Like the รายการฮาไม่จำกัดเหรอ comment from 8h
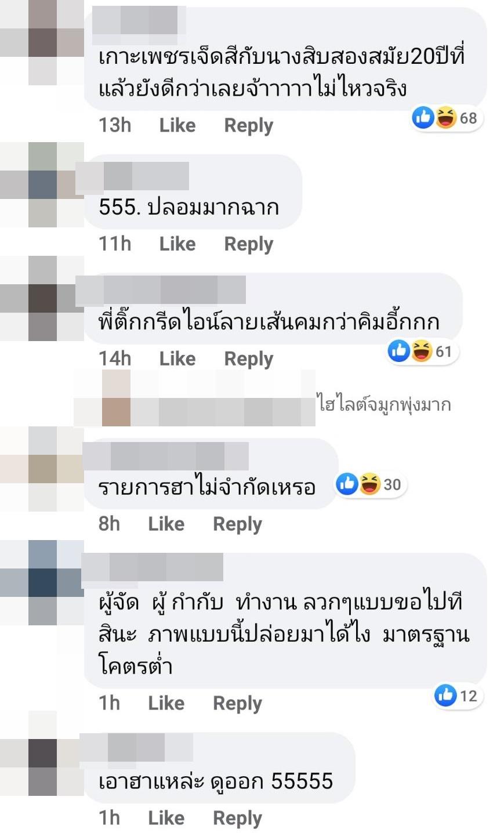The height and width of the screenshot is (833, 504). tap(166, 524)
